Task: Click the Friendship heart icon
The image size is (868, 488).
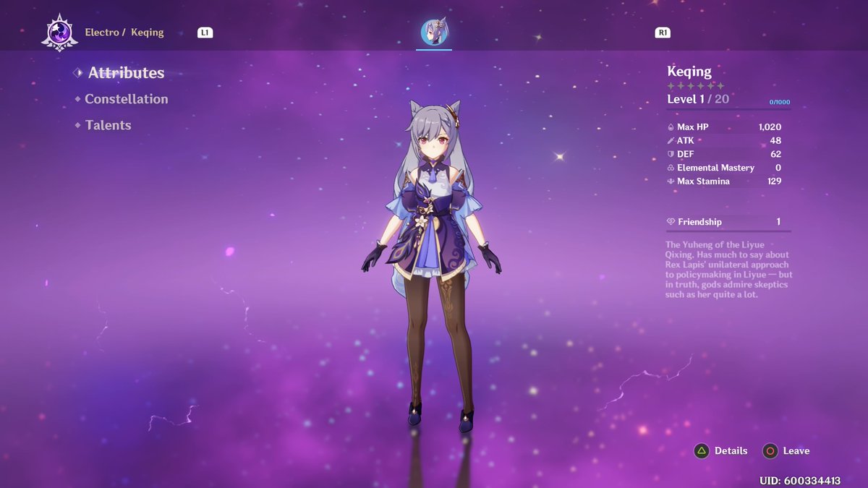Action: point(671,222)
